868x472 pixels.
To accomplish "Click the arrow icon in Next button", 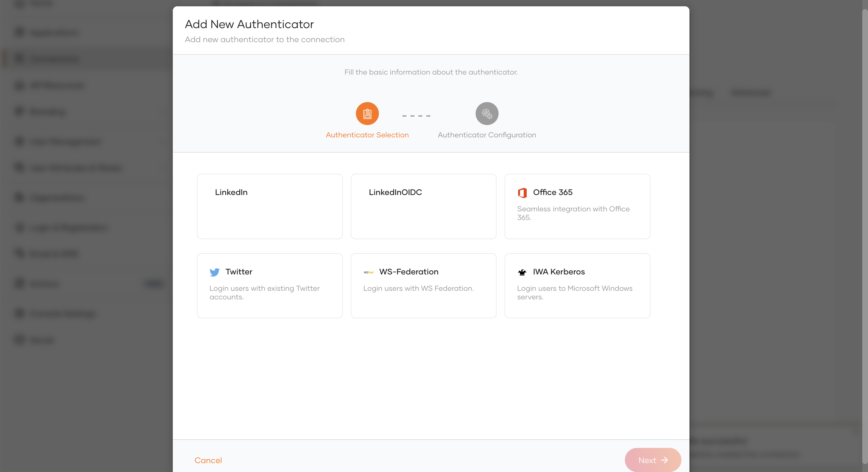I will (664, 460).
